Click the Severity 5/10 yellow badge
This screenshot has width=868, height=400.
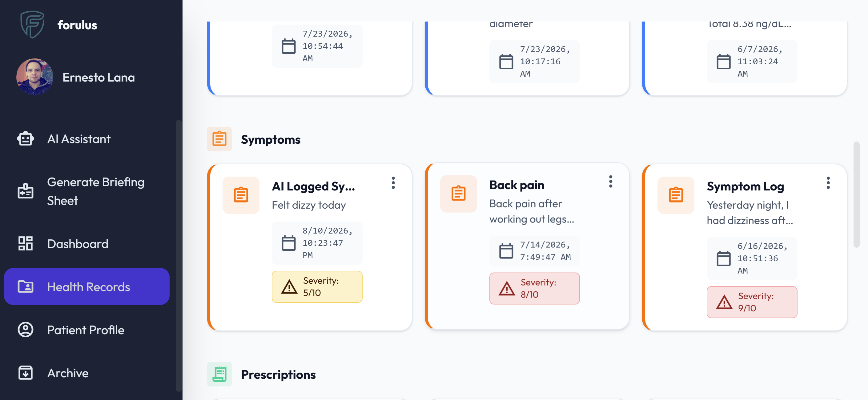pyautogui.click(x=317, y=286)
